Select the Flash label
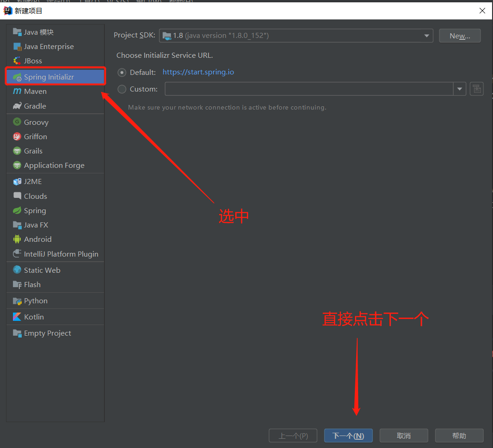Image resolution: width=493 pixels, height=448 pixels. pyautogui.click(x=32, y=285)
